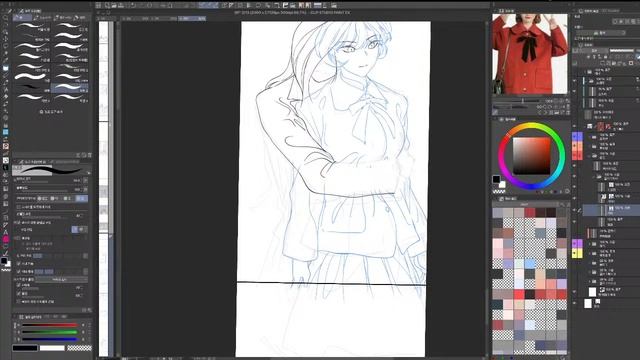Click the yellow layer color tag

pos(577,253)
